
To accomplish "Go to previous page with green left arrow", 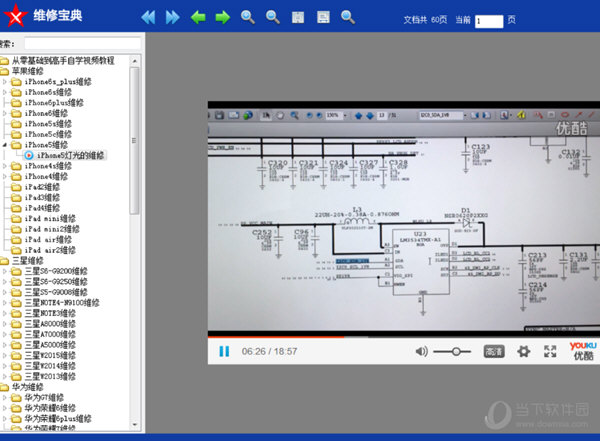I will pyautogui.click(x=198, y=17).
